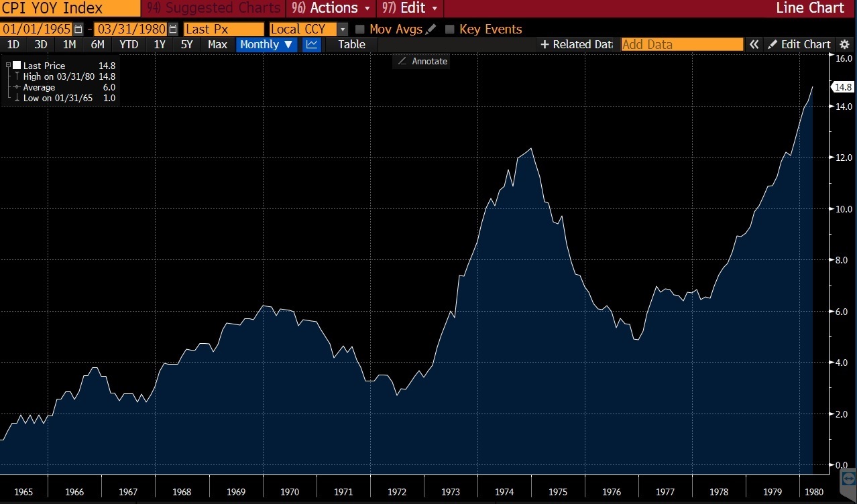
Task: Click corner icon at bottom right
Action: coord(848,479)
